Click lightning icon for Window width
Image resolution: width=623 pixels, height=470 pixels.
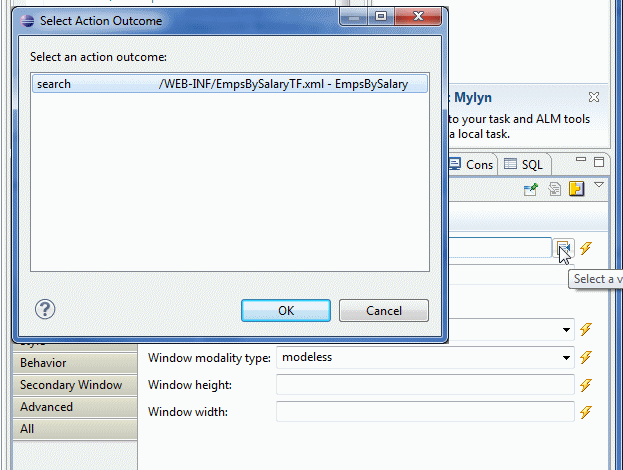point(586,412)
